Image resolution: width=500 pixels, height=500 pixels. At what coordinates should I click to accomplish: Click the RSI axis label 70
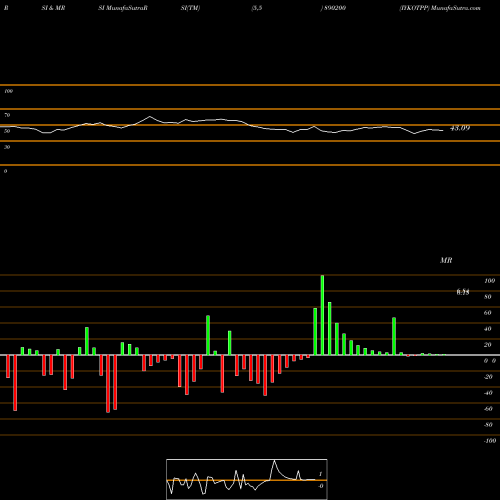7,115
